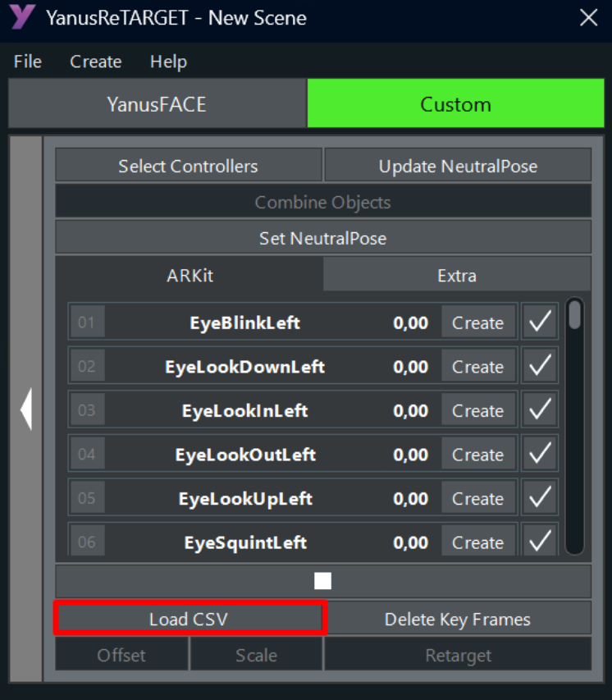Open the Help menu
The width and height of the screenshot is (612, 700).
coord(168,62)
